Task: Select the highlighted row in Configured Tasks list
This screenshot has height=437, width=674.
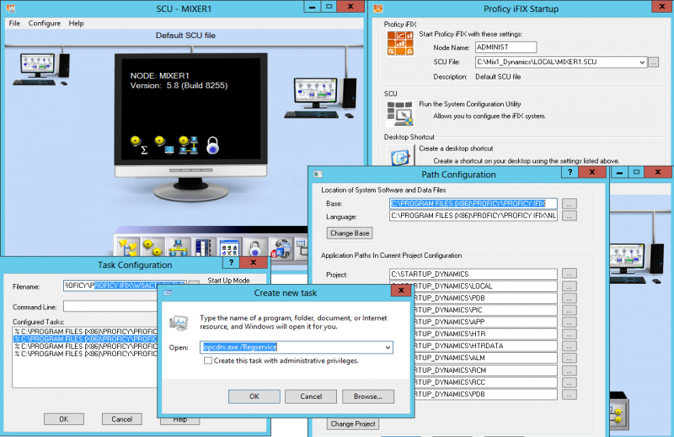Action: tap(86, 339)
